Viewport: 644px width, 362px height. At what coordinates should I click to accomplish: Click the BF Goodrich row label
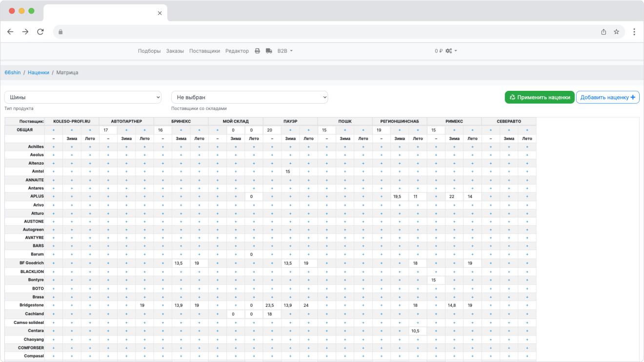(32, 263)
